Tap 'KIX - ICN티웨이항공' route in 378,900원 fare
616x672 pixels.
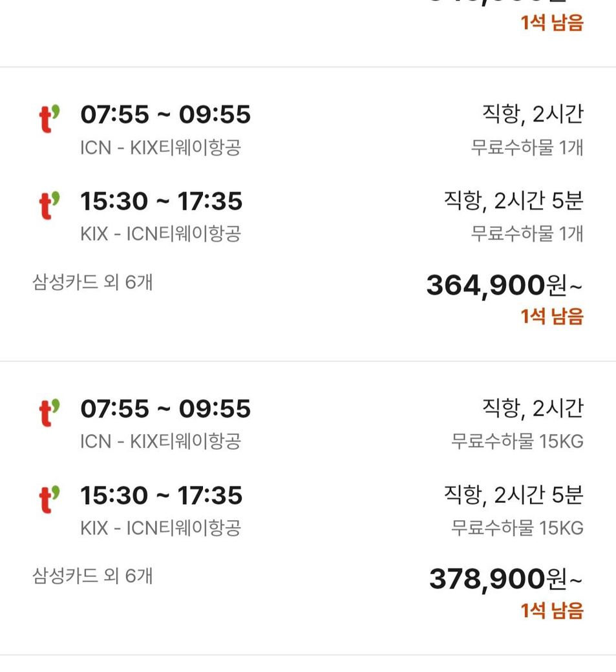(160, 528)
